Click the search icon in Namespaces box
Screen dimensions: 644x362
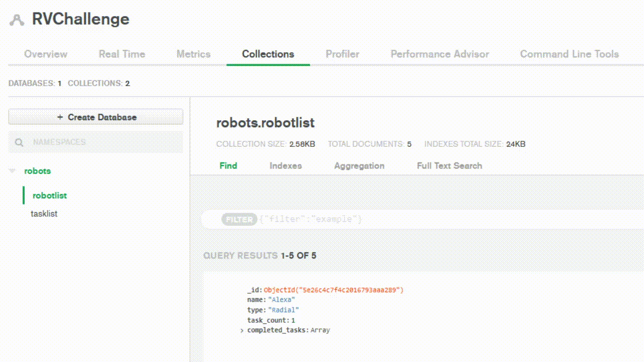coord(19,142)
